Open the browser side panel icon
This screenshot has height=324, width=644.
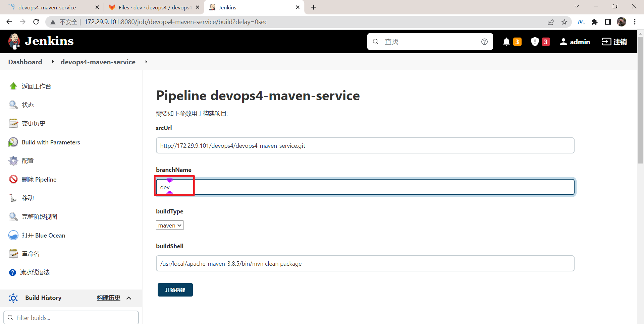[608, 22]
